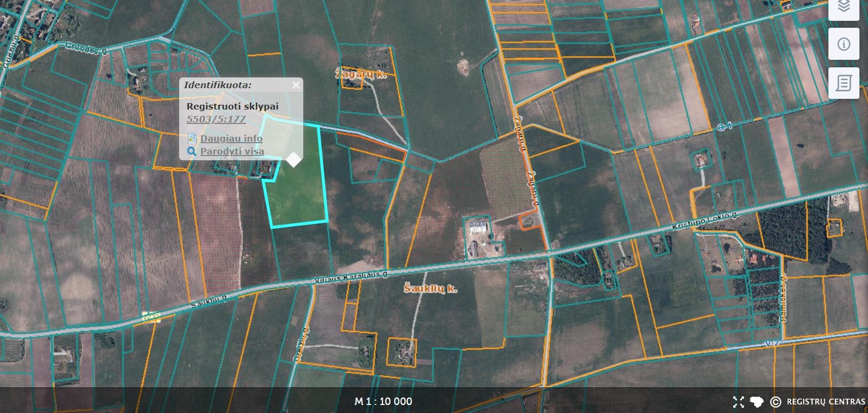Click the Registrų Centras label

click(x=826, y=402)
